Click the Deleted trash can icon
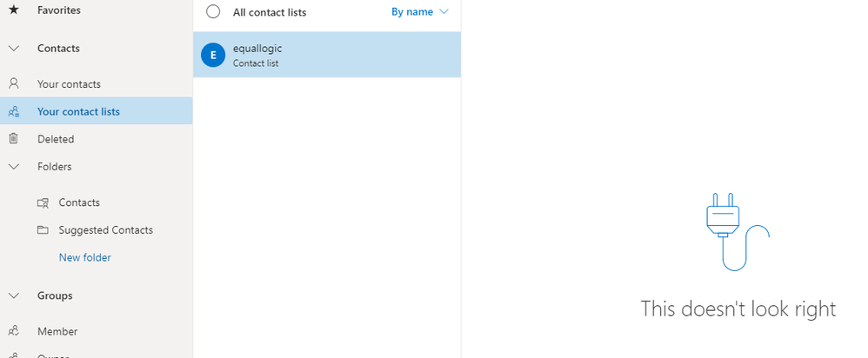Image resolution: width=868 pixels, height=358 pixels. (14, 139)
